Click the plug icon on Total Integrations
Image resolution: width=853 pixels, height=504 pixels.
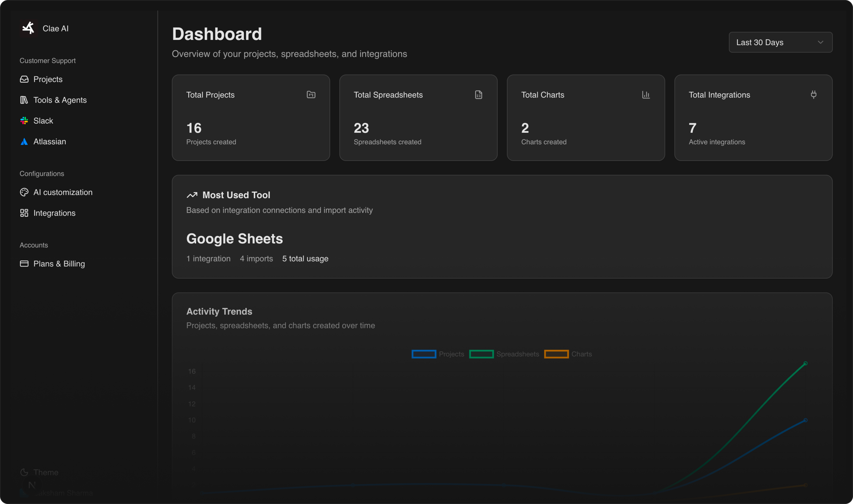813,94
